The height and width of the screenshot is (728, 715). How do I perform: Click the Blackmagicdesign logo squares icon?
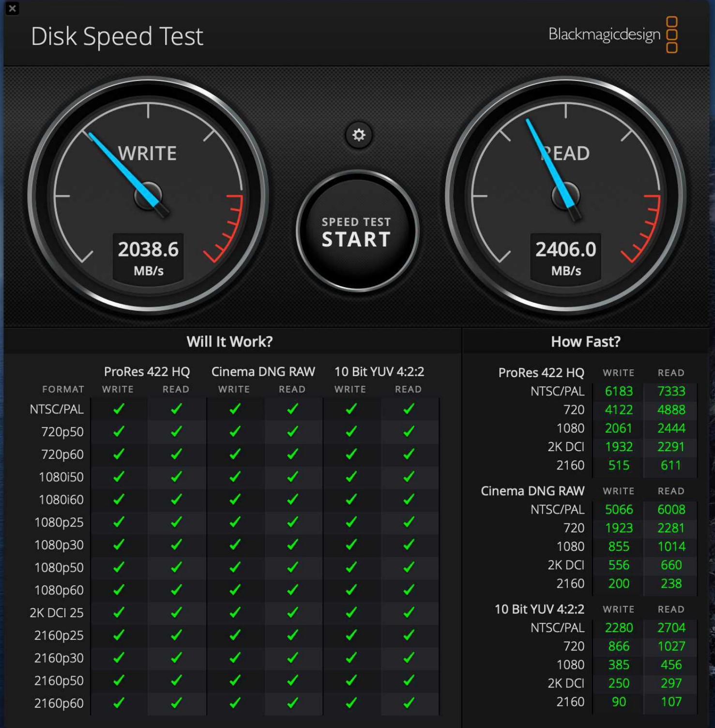pyautogui.click(x=671, y=34)
